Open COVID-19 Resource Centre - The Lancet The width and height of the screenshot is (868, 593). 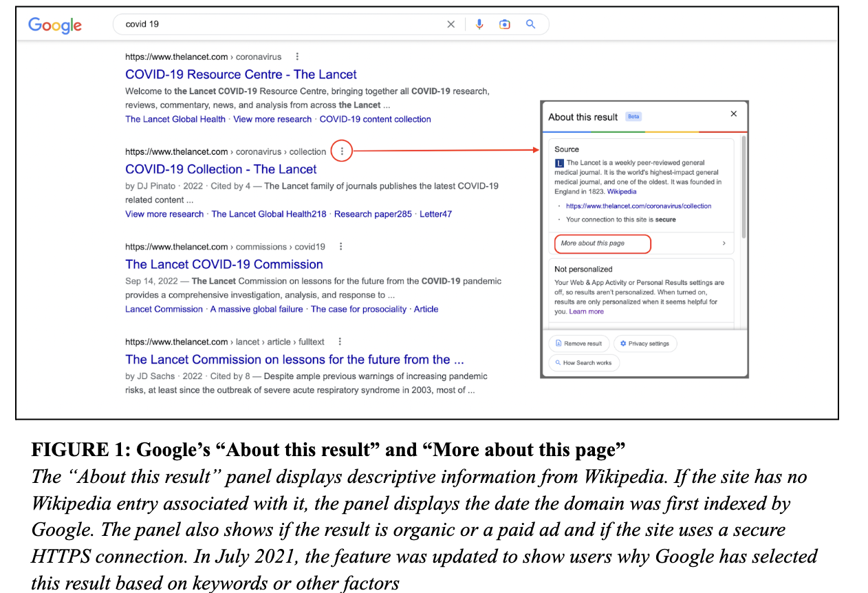(x=241, y=74)
